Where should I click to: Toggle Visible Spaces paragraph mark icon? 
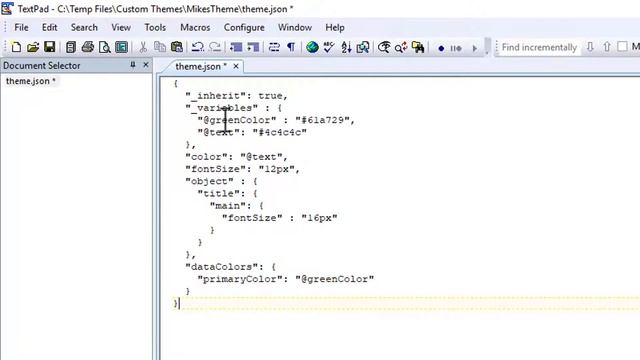click(291, 47)
